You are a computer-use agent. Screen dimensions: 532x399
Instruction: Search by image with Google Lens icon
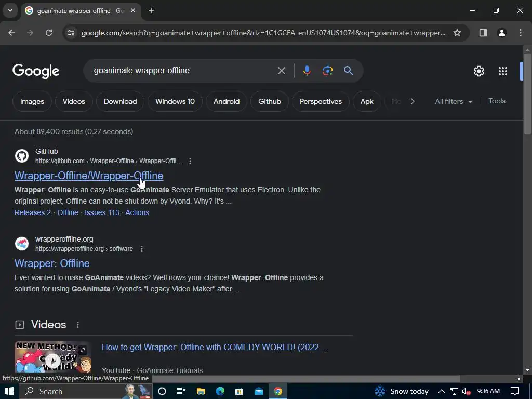(327, 71)
